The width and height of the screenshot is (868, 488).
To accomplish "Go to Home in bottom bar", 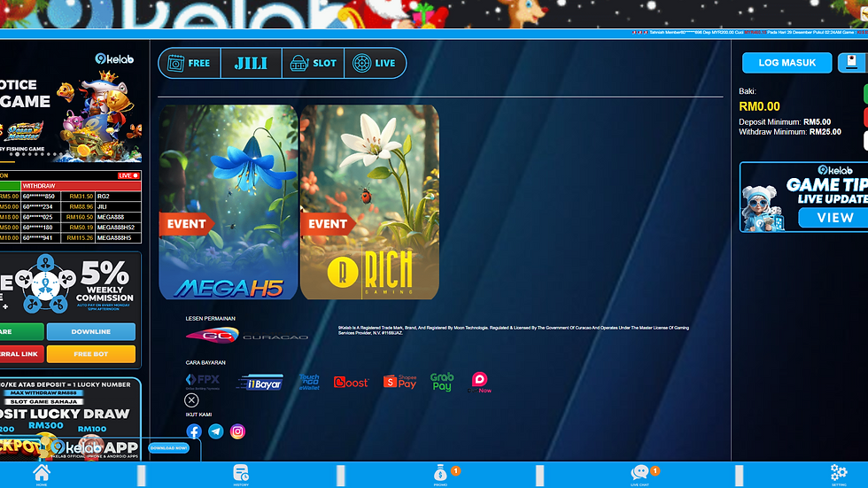I will tap(42, 475).
